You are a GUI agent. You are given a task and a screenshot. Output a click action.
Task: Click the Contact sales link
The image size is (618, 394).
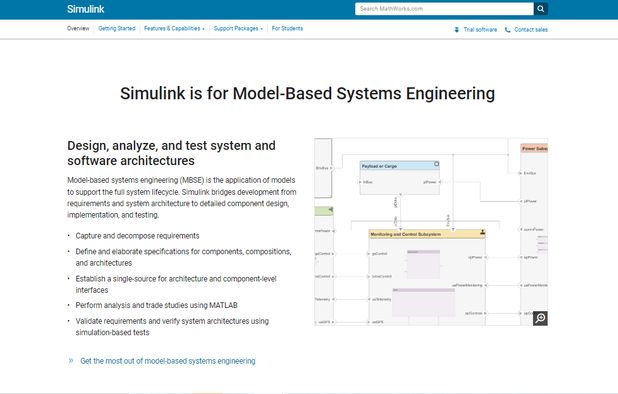(531, 30)
